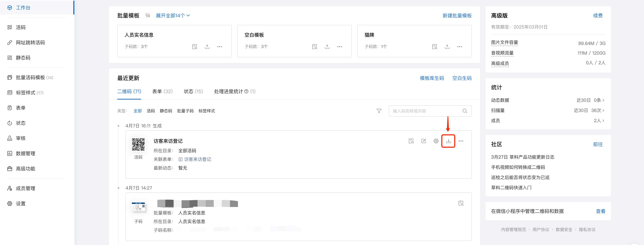Open 数据管理 in sidebar
Viewport: 644px width, 245px height.
pos(25,154)
